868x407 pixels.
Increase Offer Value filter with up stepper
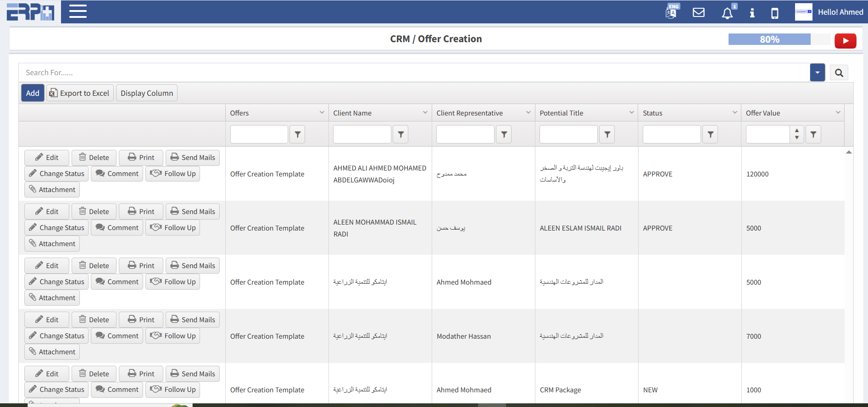click(797, 131)
